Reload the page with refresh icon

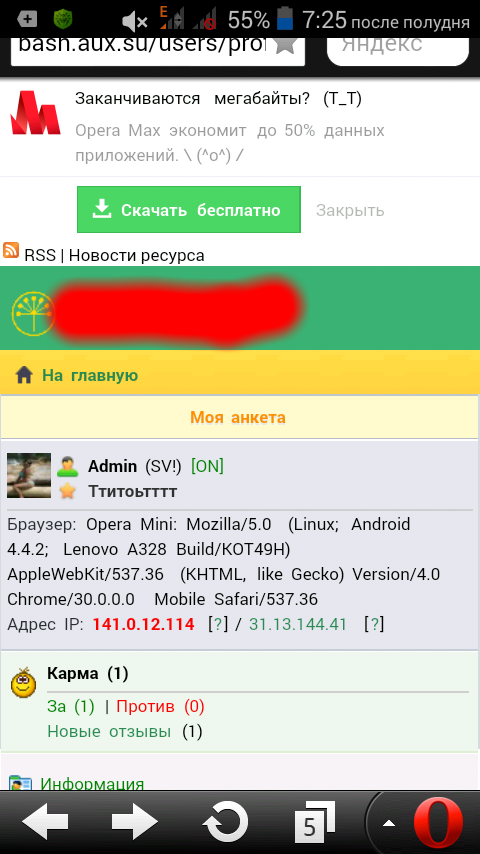[x=225, y=822]
